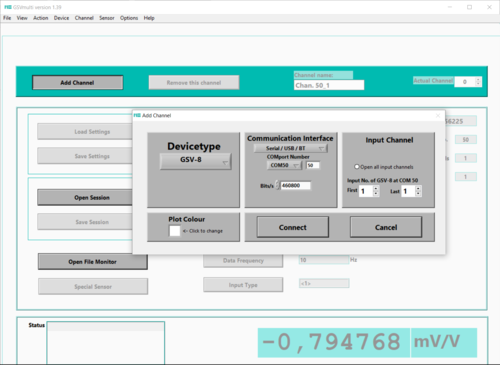Open the Channel menu
Viewport: 500px width, 365px height.
pos(84,18)
